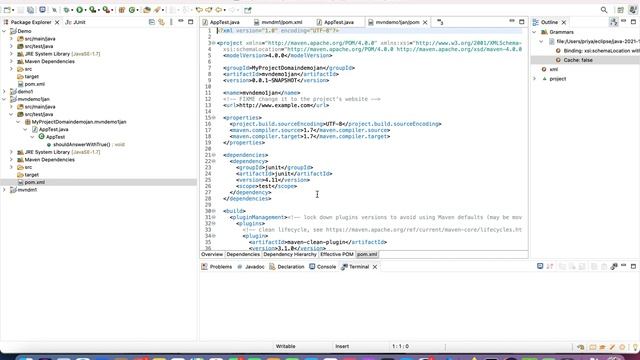Viewport: 640px width, 360px height.
Task: Collapse Grammars node in Outline
Action: 534,32
